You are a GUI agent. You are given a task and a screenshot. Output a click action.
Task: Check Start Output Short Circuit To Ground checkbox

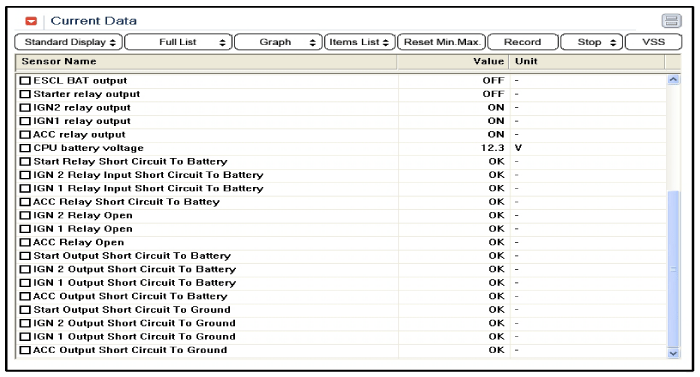point(25,310)
